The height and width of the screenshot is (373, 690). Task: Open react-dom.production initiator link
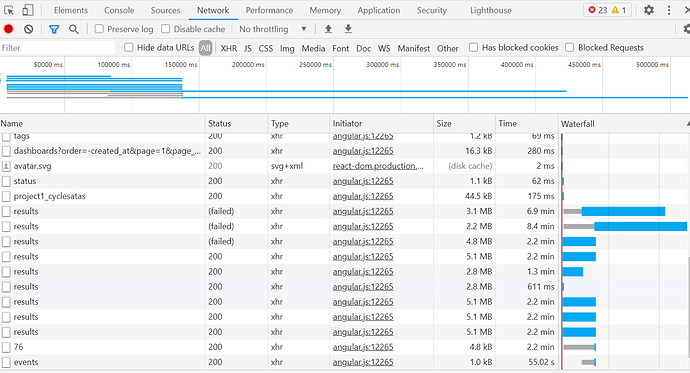[378, 166]
